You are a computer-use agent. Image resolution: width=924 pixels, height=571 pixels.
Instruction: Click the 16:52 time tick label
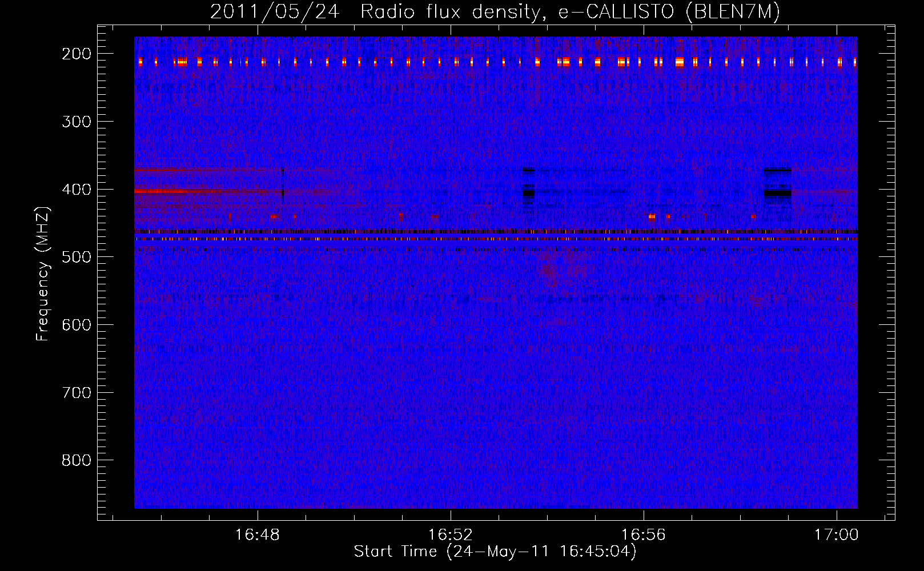coord(451,534)
